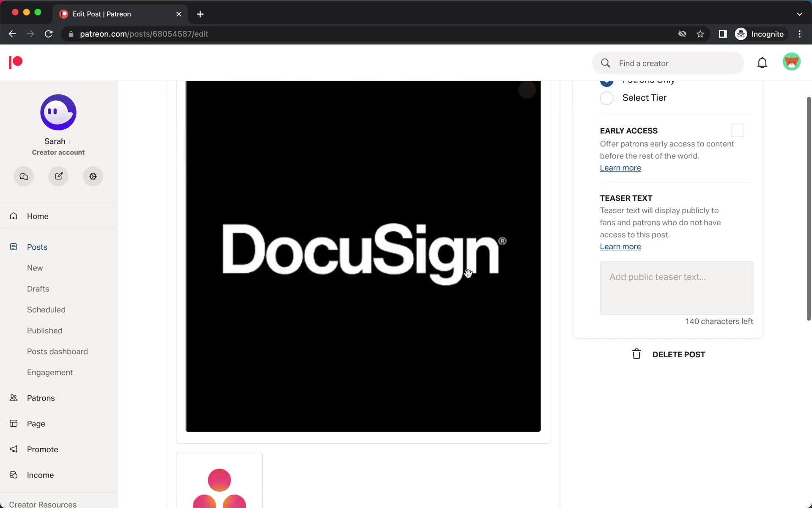
Task: Open the Posts Dashboard menu item
Action: tap(57, 351)
